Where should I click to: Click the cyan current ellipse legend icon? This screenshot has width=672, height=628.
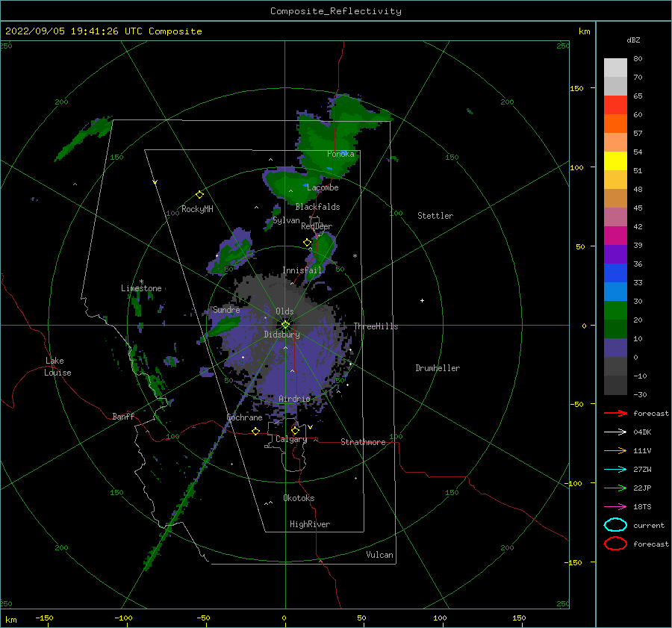[x=615, y=525]
